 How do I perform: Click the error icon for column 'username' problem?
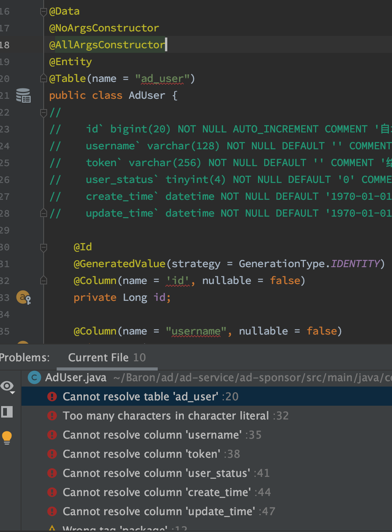[52, 435]
